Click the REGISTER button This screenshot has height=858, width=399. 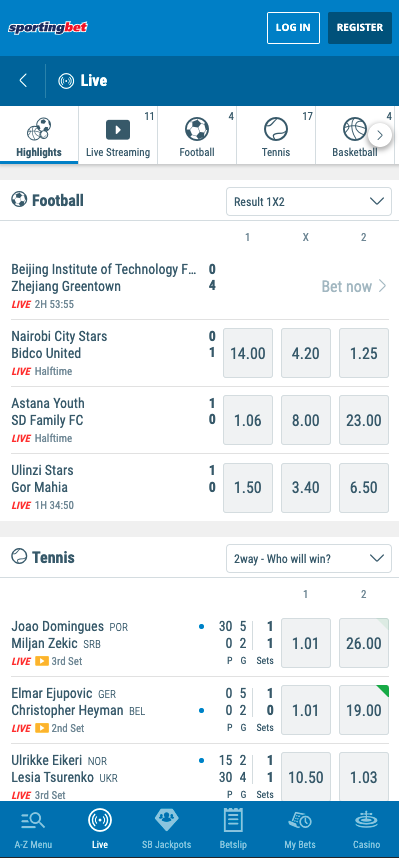(360, 27)
